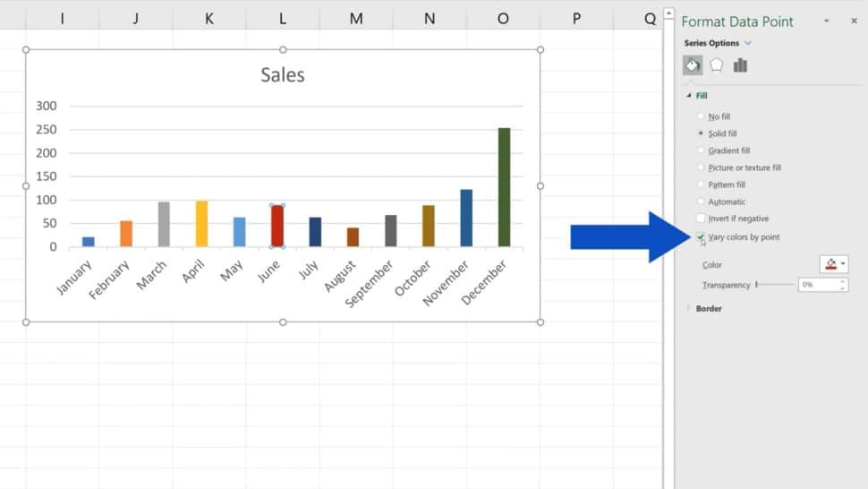
Task: Choose Picture or texture fill
Action: pyautogui.click(x=701, y=167)
